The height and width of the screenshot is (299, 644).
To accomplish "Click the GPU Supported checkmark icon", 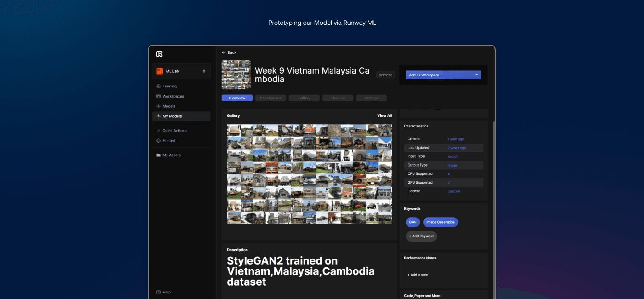I will (x=449, y=183).
